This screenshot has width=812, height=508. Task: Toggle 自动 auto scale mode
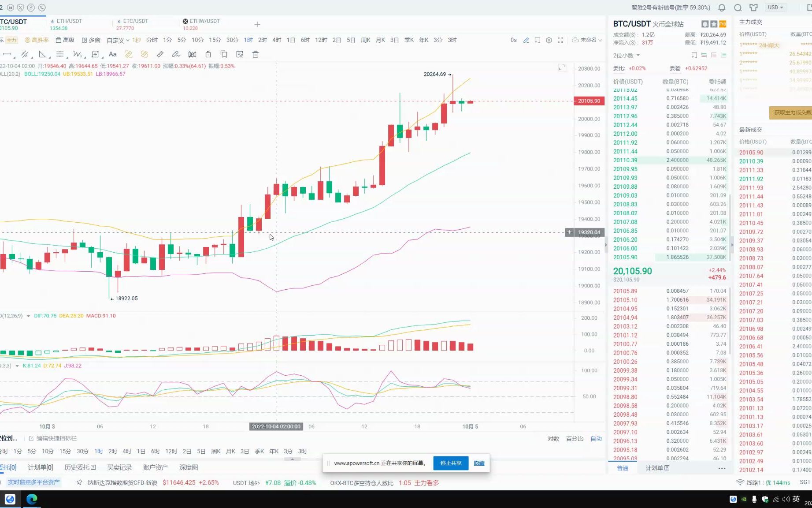596,439
